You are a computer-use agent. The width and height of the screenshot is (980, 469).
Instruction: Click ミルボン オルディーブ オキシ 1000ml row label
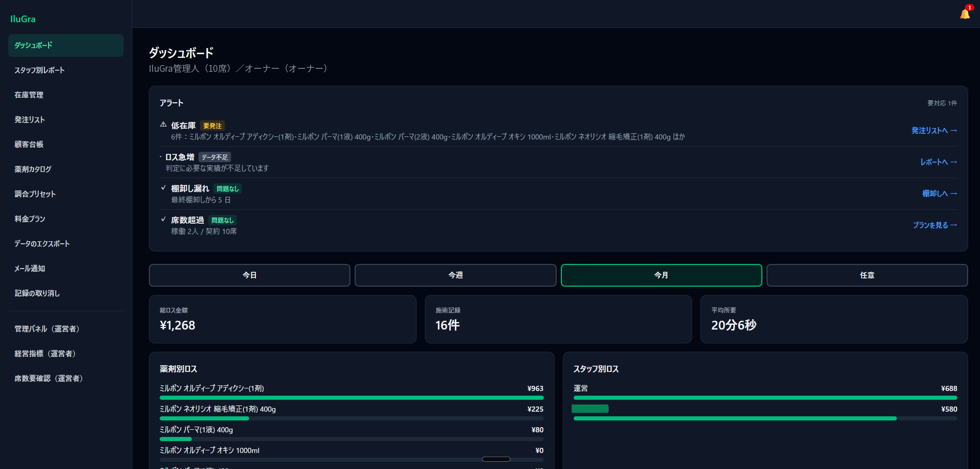coord(209,450)
